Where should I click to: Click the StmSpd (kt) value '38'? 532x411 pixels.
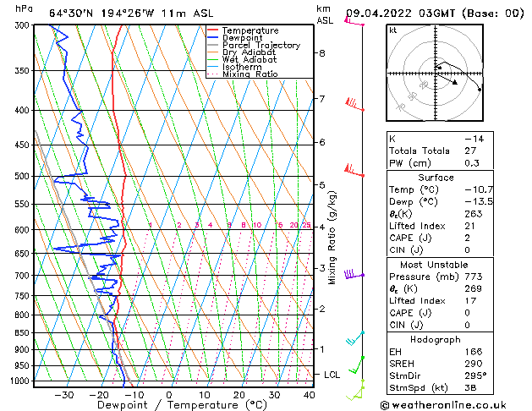470,387
